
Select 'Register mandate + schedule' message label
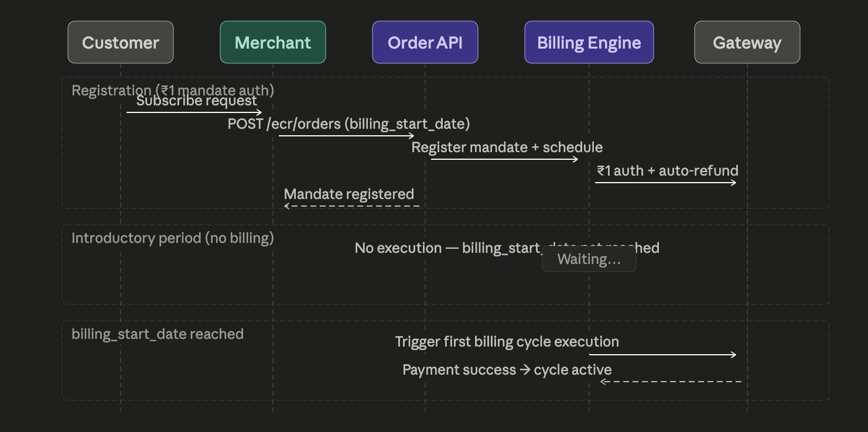click(507, 148)
